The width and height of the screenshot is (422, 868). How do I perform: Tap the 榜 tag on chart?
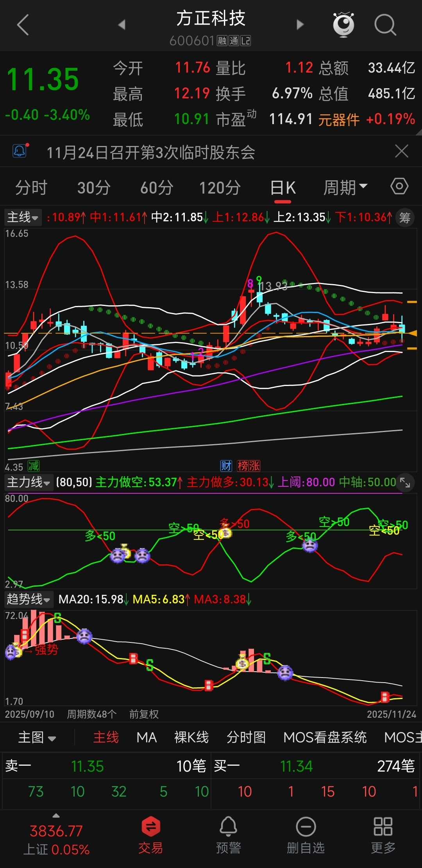[x=243, y=466]
